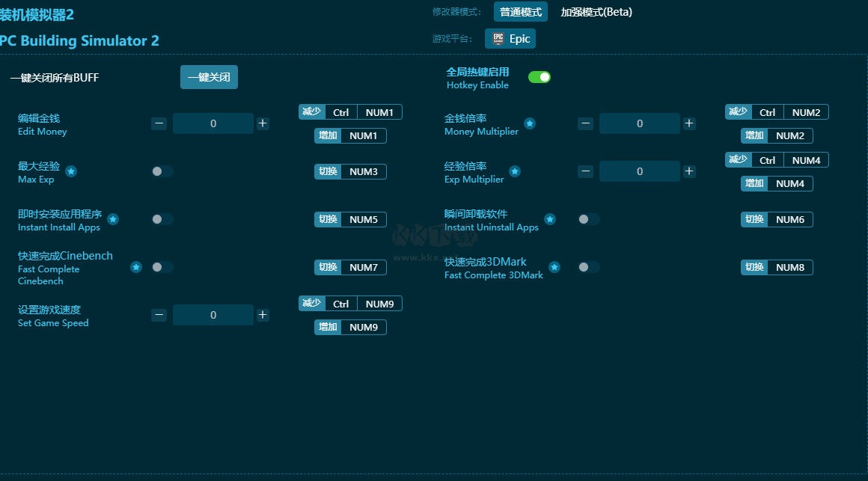
Task: Increase Edit Money with plus button
Action: [263, 123]
